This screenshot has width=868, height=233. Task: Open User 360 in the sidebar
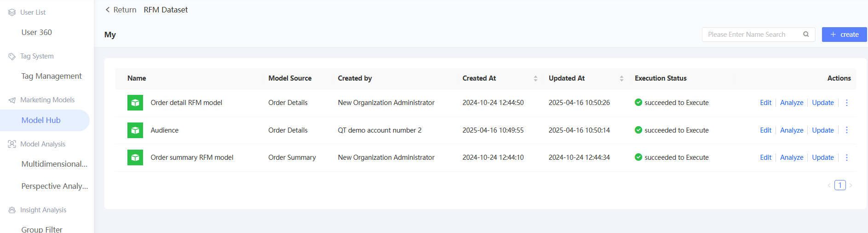(x=36, y=32)
